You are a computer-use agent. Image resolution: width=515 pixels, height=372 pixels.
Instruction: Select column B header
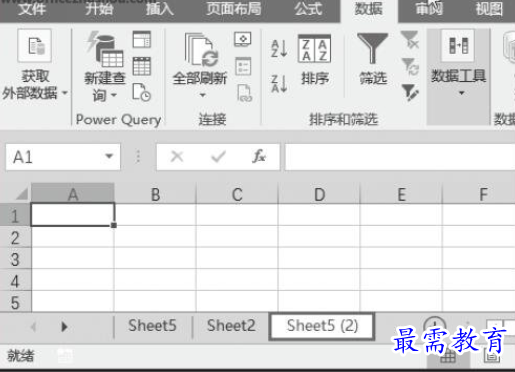pos(155,193)
